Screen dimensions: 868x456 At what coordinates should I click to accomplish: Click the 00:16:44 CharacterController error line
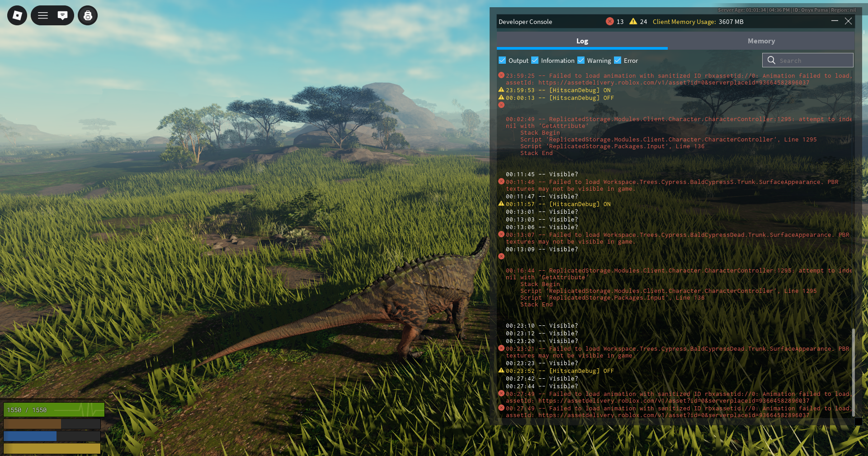tap(679, 274)
